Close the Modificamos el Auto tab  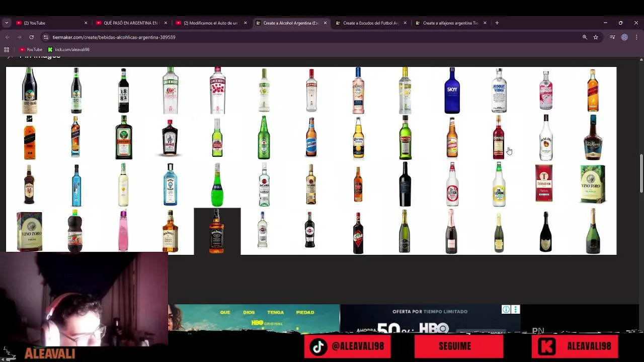246,23
